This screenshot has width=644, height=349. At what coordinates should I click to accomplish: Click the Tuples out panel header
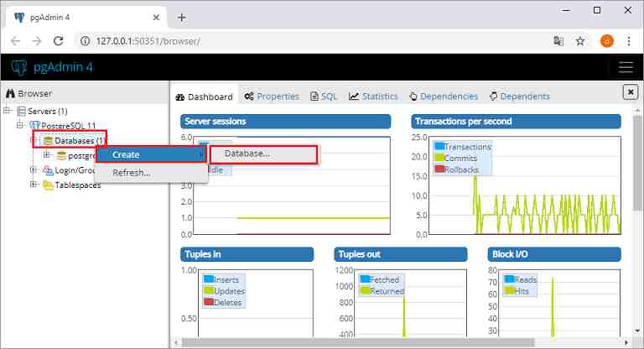coord(401,254)
